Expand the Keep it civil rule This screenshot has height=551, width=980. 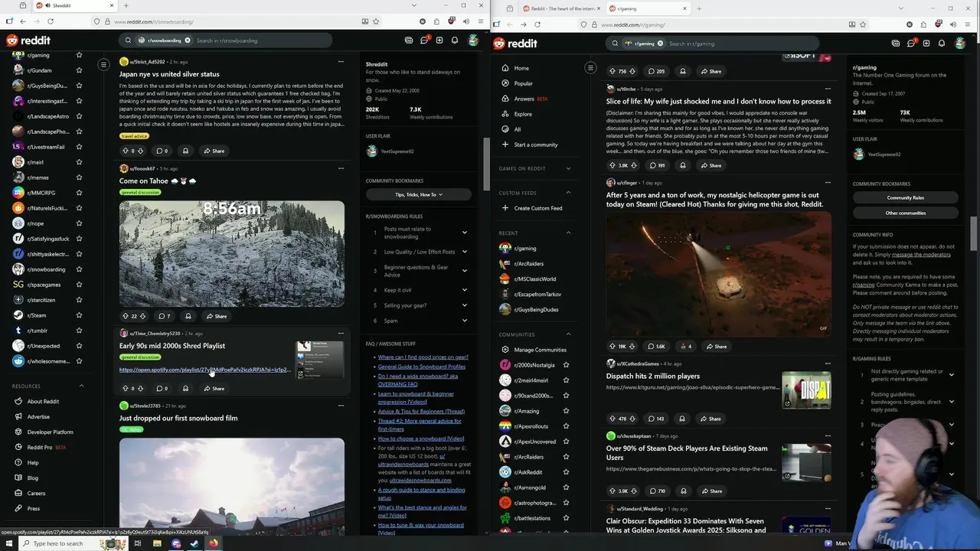[x=464, y=290]
